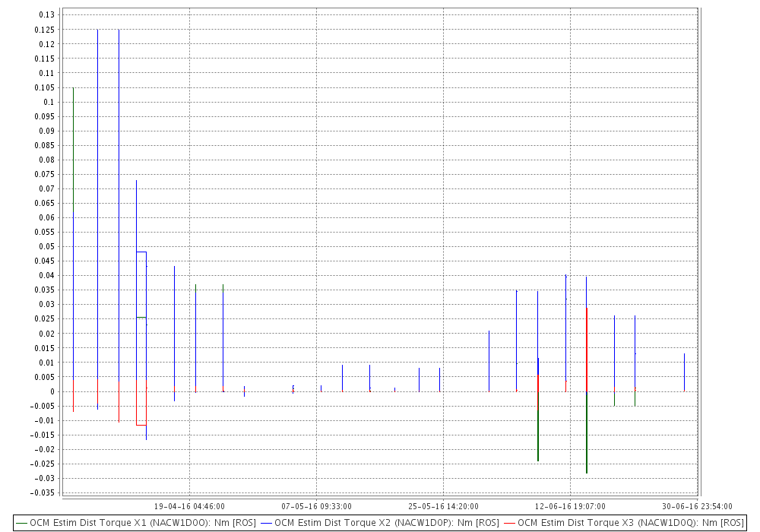This screenshot has height=532, width=760.
Task: Click y-axis value -0.035
Action: pos(43,492)
